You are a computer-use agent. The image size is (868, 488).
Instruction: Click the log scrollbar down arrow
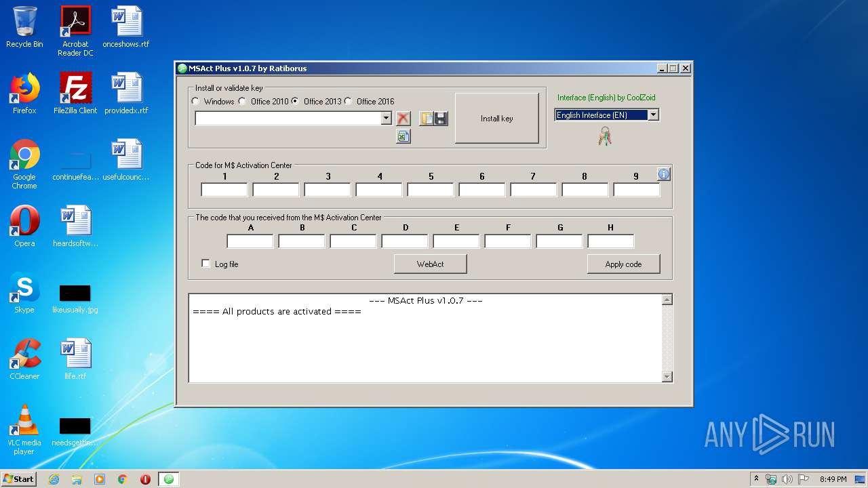click(x=667, y=377)
